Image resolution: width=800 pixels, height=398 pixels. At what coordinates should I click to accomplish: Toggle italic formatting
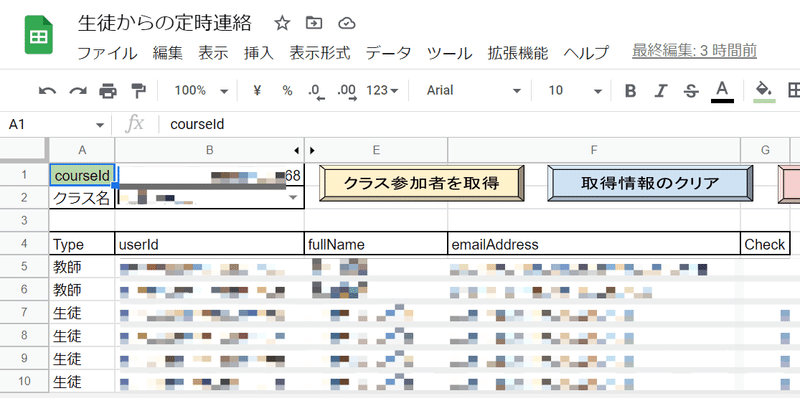point(661,91)
